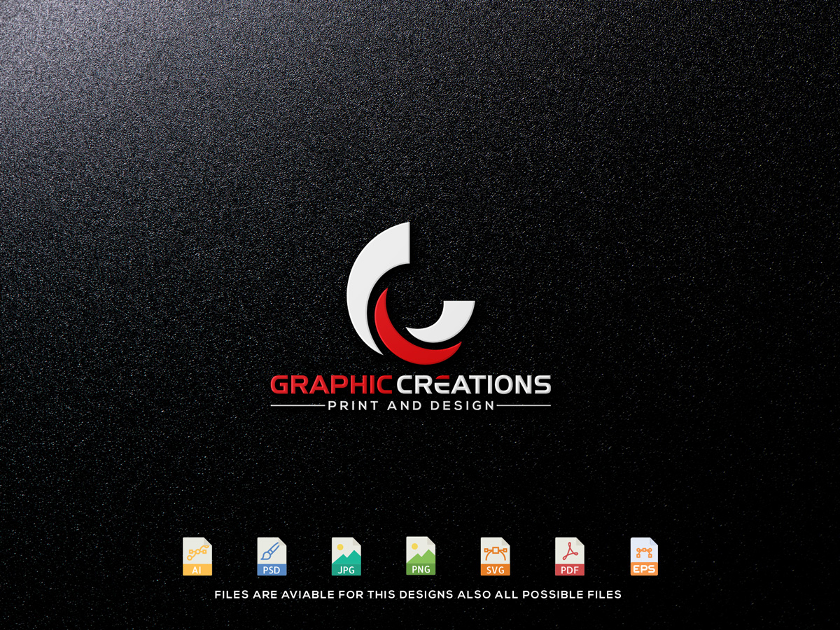Click the PRINT AND DESIGN tagline
This screenshot has width=840, height=630.
click(x=411, y=405)
